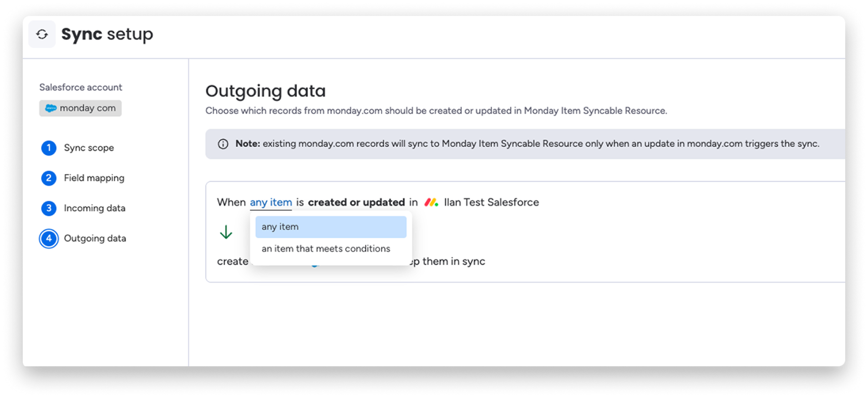868x398 pixels.
Task: Open the Field mapping step
Action: coord(94,178)
